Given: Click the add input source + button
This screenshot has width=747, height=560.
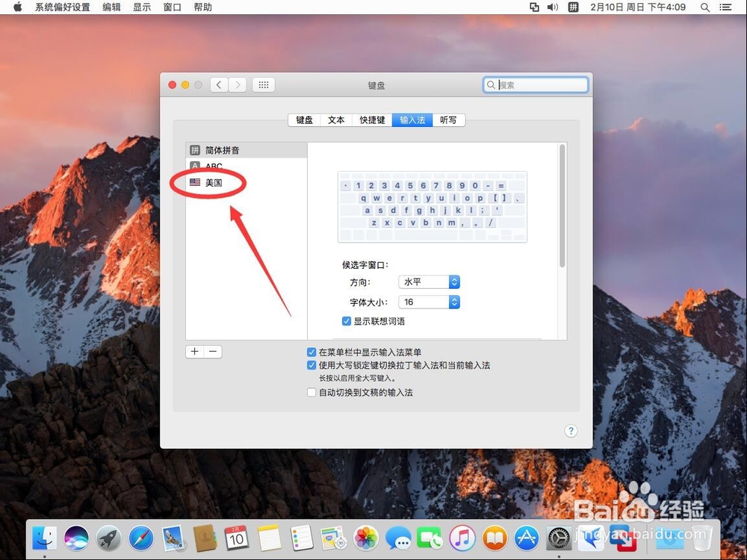Looking at the screenshot, I should click(x=194, y=351).
